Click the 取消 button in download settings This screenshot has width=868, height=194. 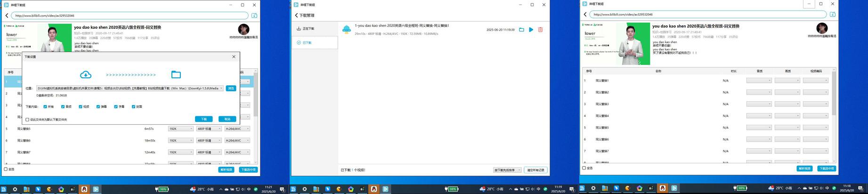click(227, 119)
